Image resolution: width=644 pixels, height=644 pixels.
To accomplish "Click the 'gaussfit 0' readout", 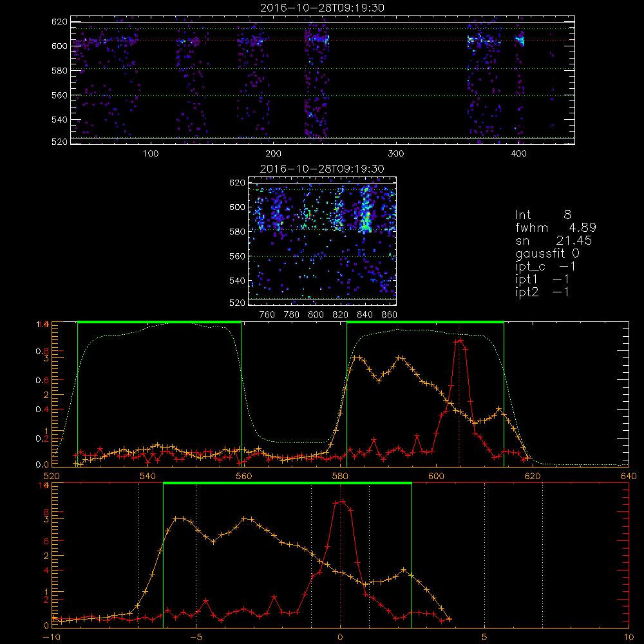I will point(547,253).
